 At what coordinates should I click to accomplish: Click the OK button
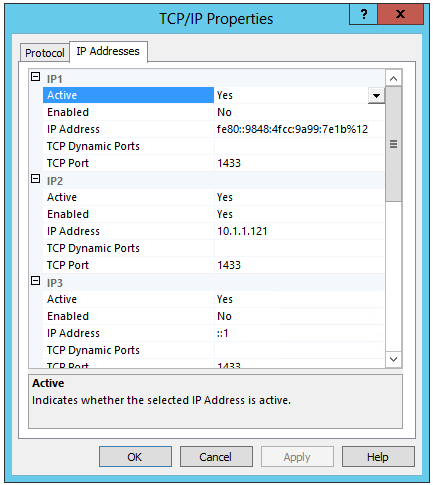[135, 457]
